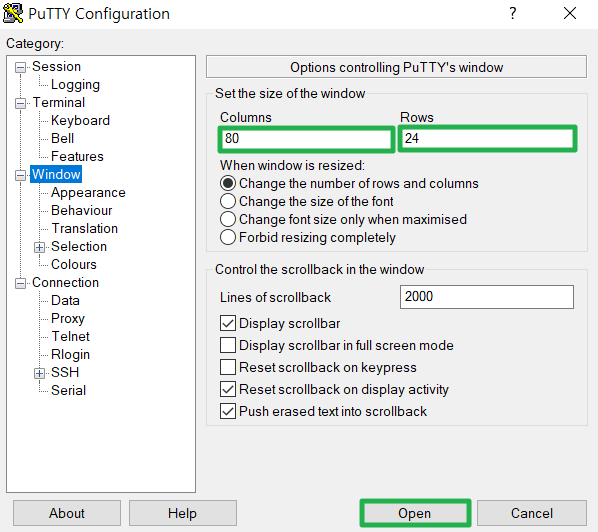Open the Serial category
598x532 pixels.
click(69, 391)
